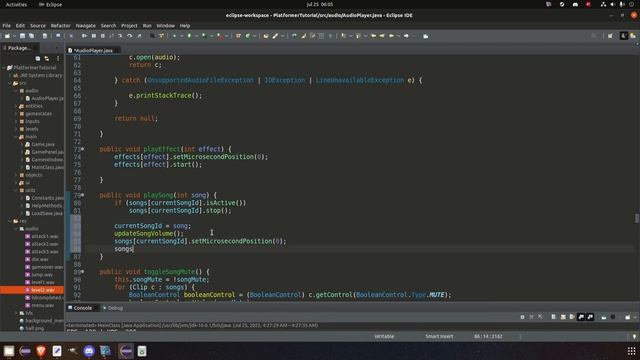Click collapse marker on playEffect method line
The image size is (640, 360).
click(82, 149)
